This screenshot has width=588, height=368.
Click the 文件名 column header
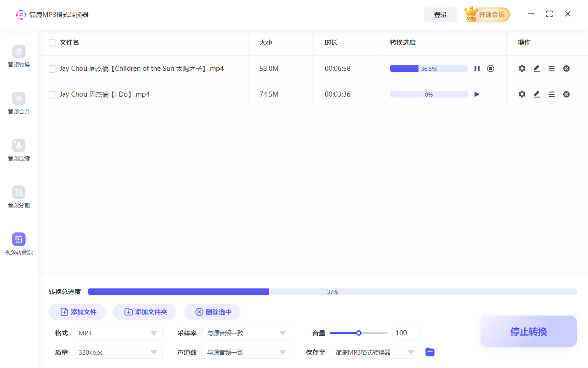coord(69,42)
